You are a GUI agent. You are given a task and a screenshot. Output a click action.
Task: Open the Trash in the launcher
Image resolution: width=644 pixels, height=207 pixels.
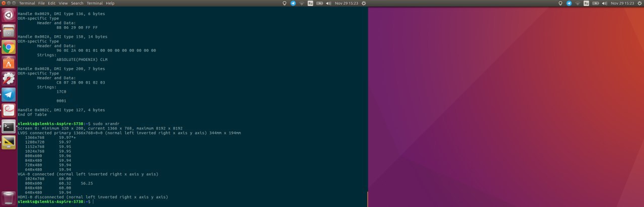(9, 197)
